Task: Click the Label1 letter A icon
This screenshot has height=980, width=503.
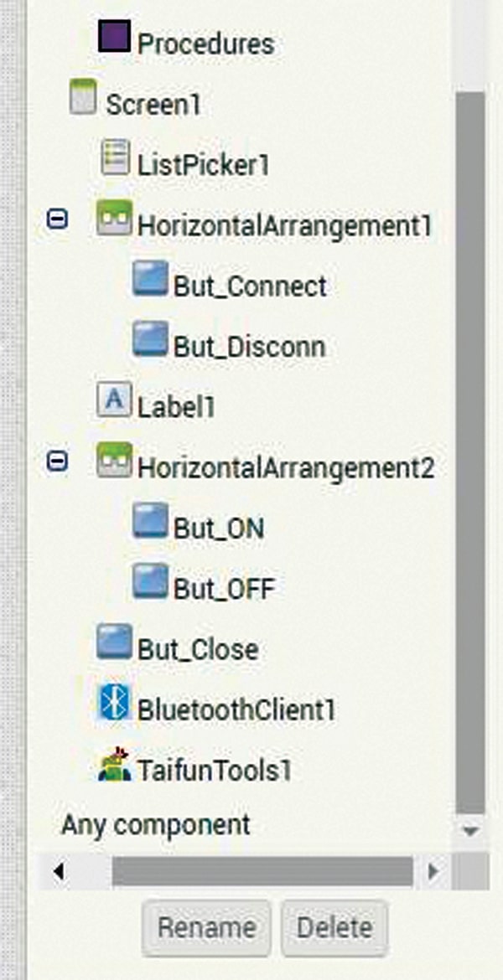Action: click(x=114, y=400)
